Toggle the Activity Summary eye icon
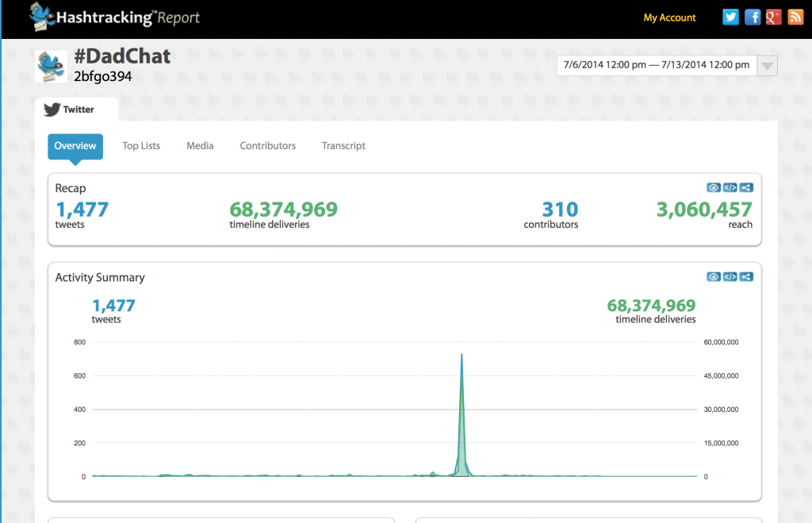812x523 pixels. click(713, 277)
